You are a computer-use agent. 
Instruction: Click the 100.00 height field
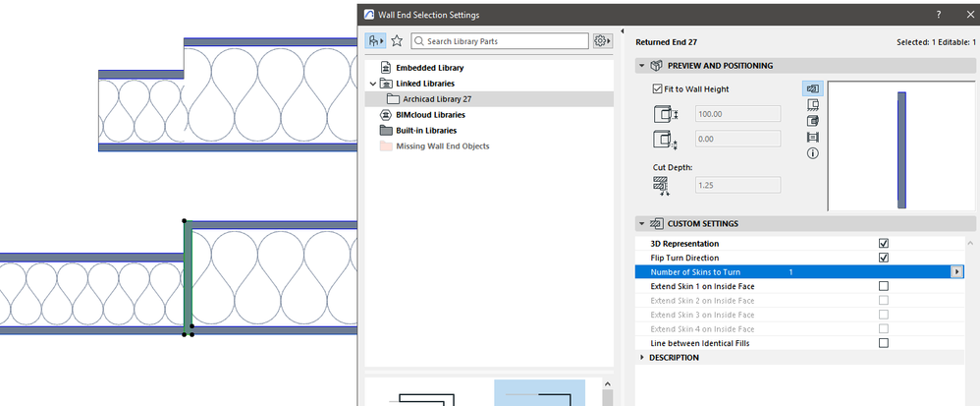[x=737, y=114]
